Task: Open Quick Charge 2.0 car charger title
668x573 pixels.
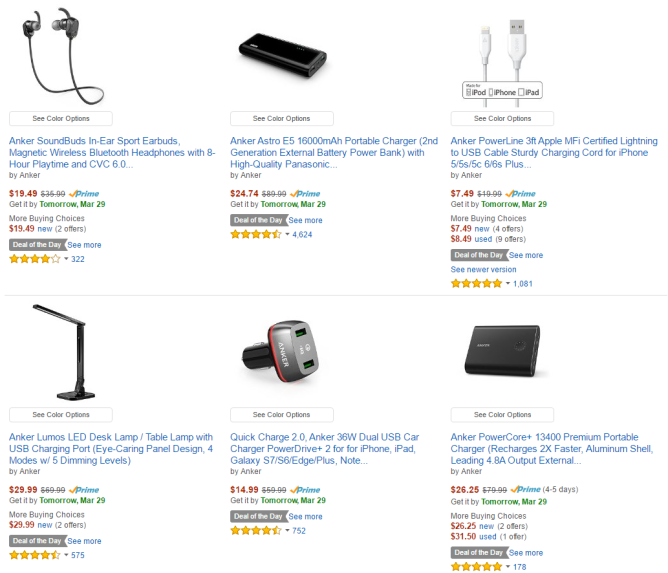Action: (x=325, y=449)
